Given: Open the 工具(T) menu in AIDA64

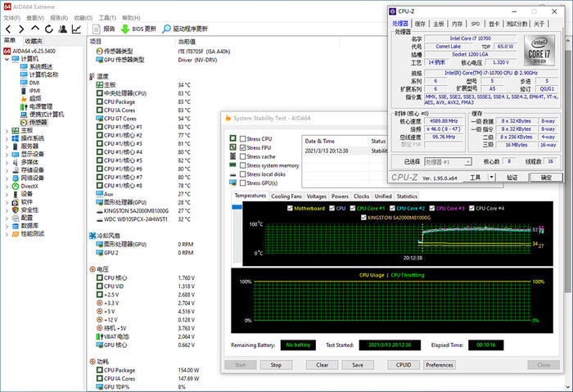Looking at the screenshot, I should (x=107, y=18).
